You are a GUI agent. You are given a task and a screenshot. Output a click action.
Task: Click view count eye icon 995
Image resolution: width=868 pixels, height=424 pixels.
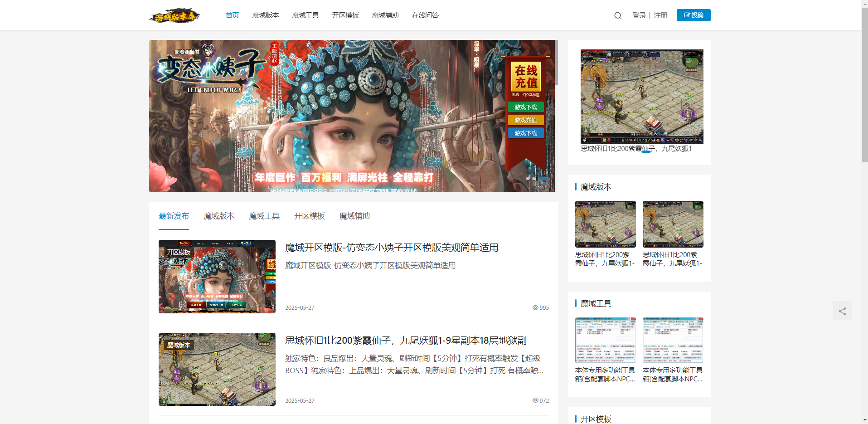[x=535, y=307]
